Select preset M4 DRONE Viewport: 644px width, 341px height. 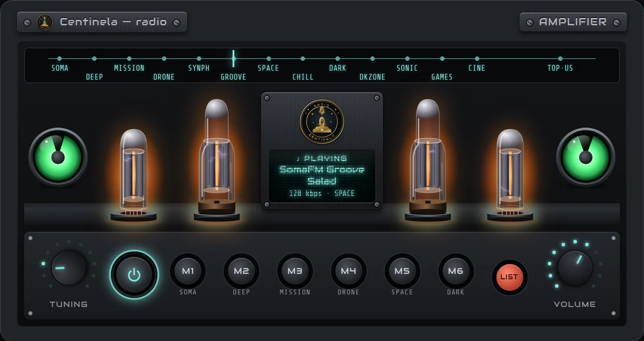click(x=349, y=271)
